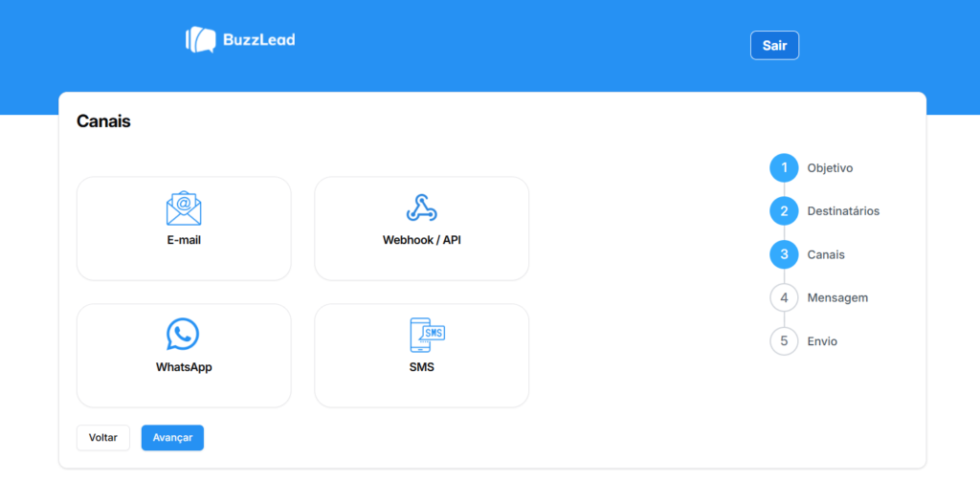Go to step 1 circle Objetivo
Screen dimensions: 980x502
[x=784, y=168]
